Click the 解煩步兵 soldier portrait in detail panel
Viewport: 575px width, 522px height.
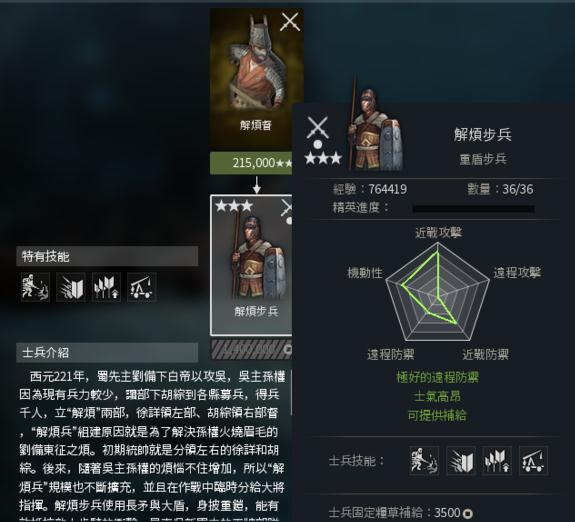(374, 127)
